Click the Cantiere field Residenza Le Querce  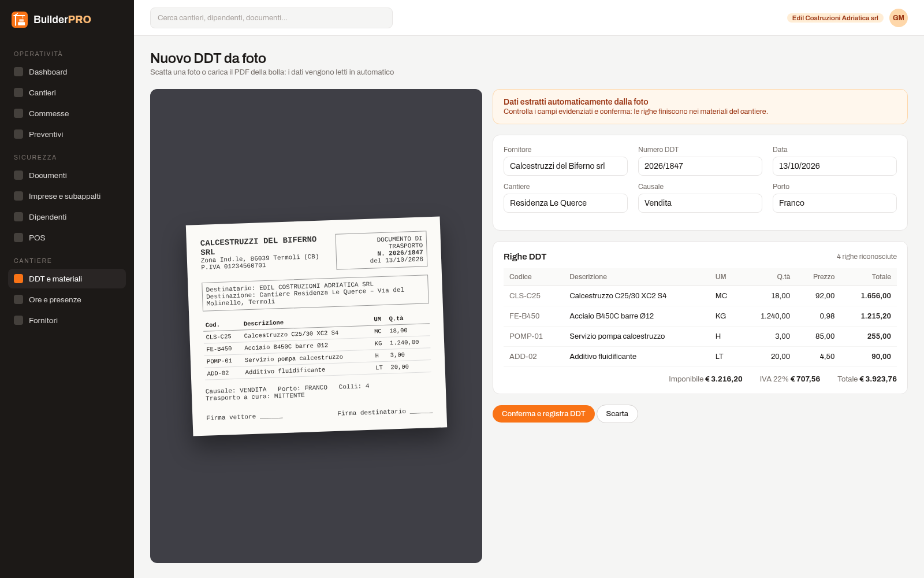565,203
